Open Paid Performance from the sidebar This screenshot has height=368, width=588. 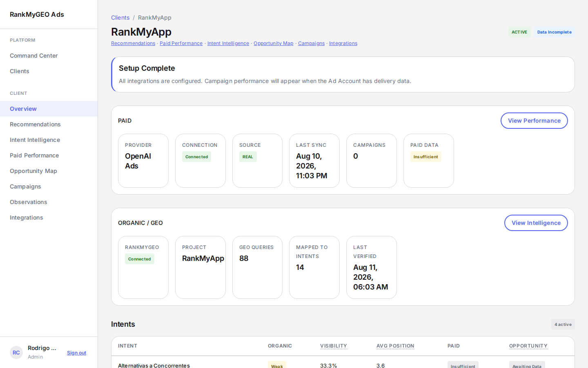[49, 155]
